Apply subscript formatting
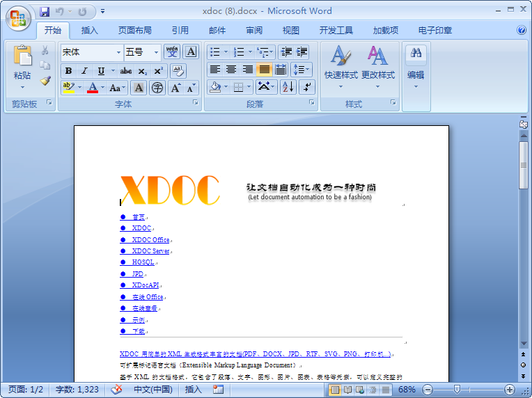The image size is (532, 398). (142, 71)
